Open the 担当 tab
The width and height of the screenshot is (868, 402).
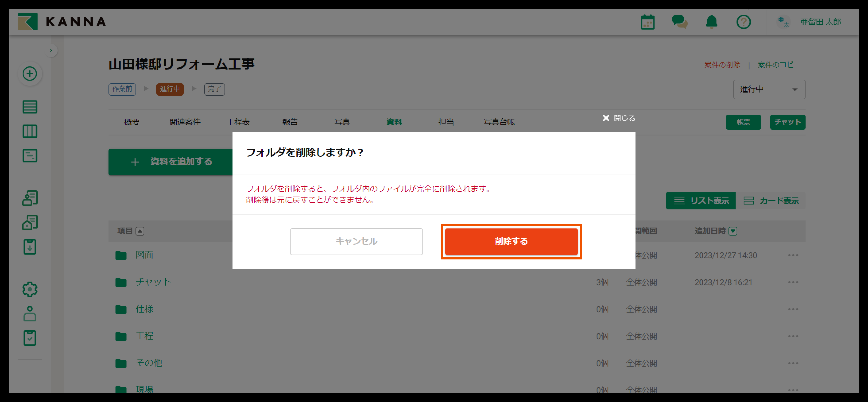(x=446, y=122)
